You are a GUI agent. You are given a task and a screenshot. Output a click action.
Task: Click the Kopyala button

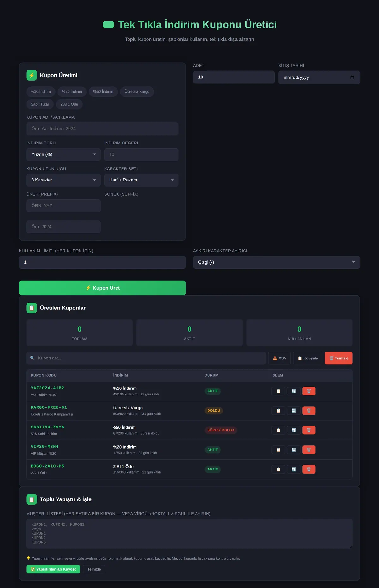pos(308,358)
